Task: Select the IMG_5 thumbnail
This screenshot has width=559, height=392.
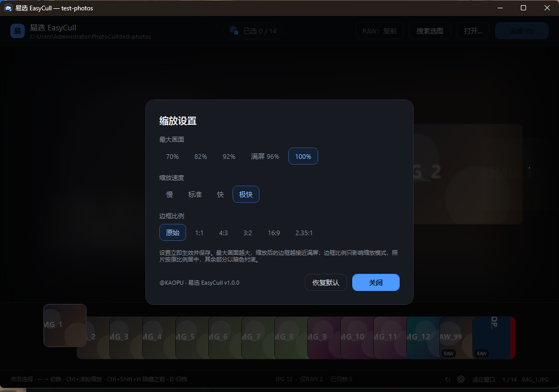Action: click(x=192, y=337)
